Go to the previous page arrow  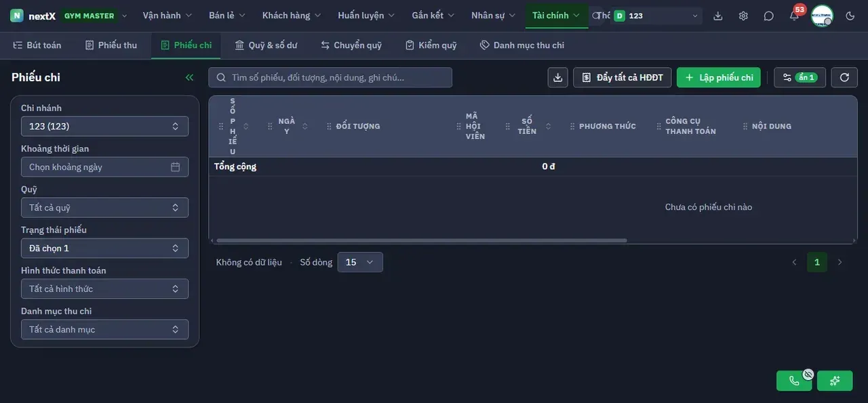[794, 262]
